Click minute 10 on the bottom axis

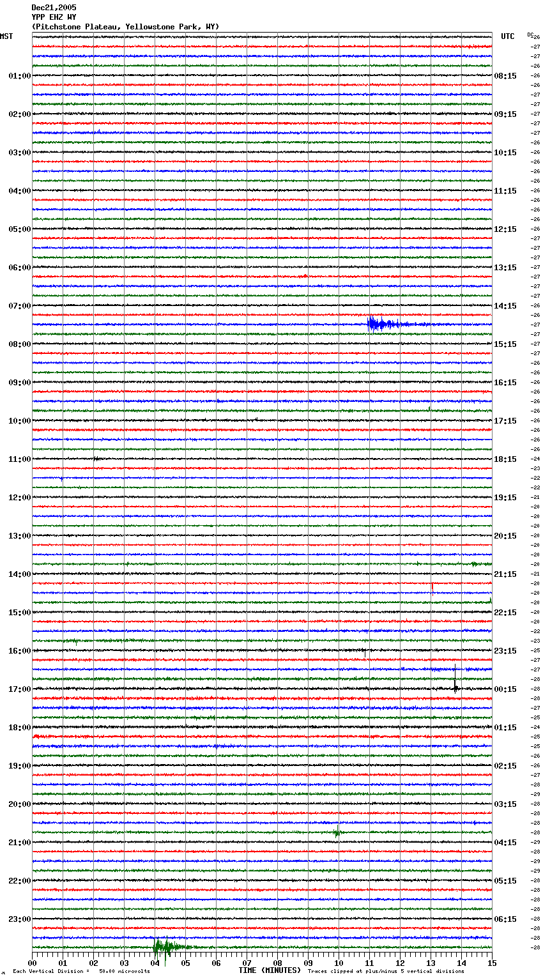click(x=339, y=963)
